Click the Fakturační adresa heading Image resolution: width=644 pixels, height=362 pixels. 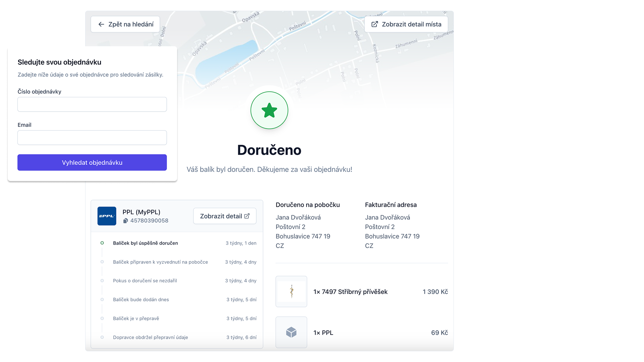[x=391, y=205]
